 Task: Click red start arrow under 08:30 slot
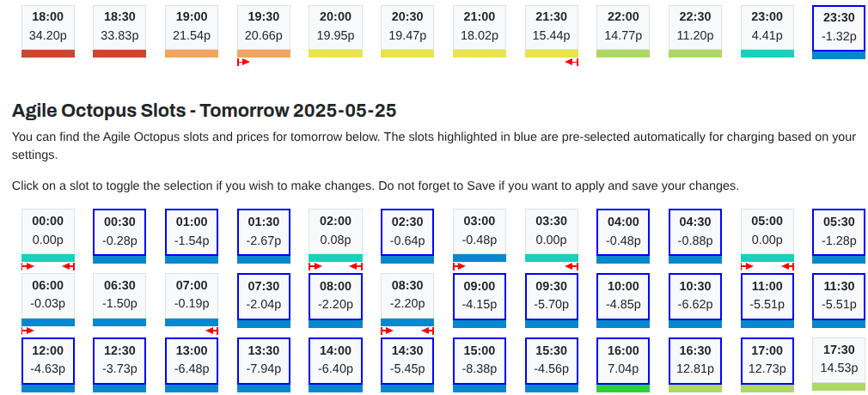point(388,331)
